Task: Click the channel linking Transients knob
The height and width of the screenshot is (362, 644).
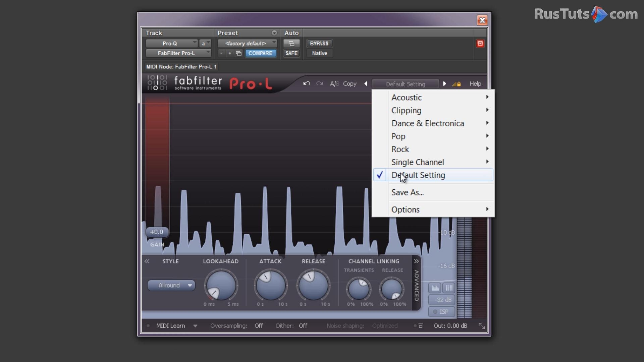Action: coord(359,289)
